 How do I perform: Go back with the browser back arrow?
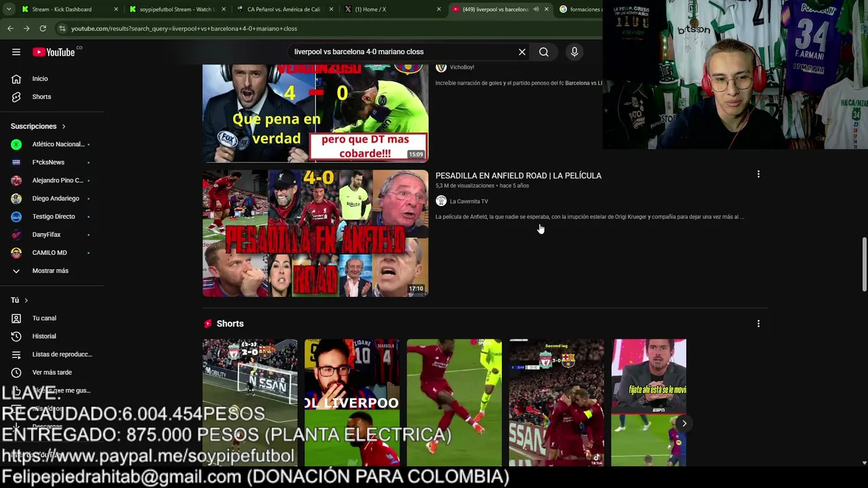click(x=10, y=28)
